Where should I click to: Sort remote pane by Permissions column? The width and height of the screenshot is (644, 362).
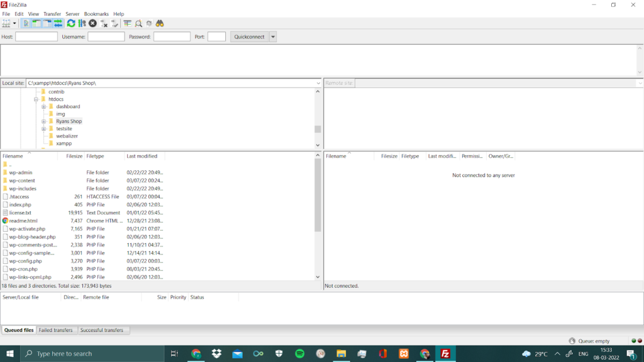tap(472, 156)
